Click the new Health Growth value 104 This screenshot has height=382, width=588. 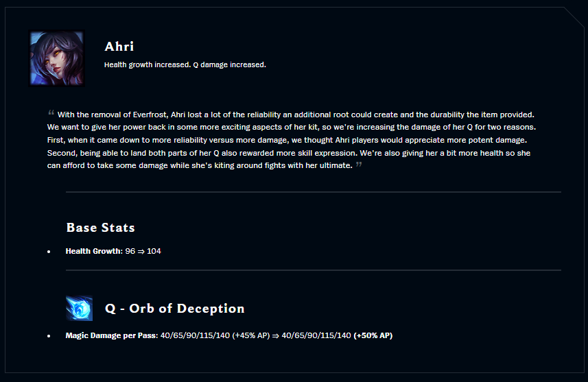pyautogui.click(x=154, y=251)
